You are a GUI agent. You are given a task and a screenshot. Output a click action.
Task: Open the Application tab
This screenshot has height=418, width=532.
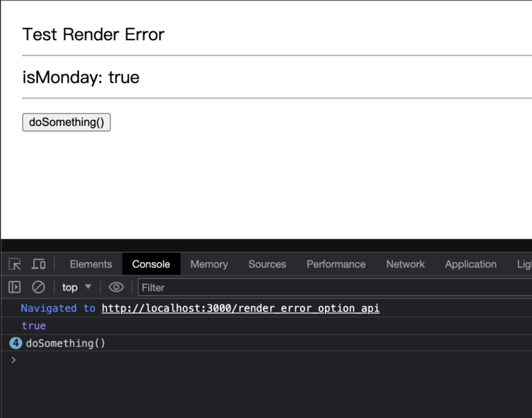470,264
